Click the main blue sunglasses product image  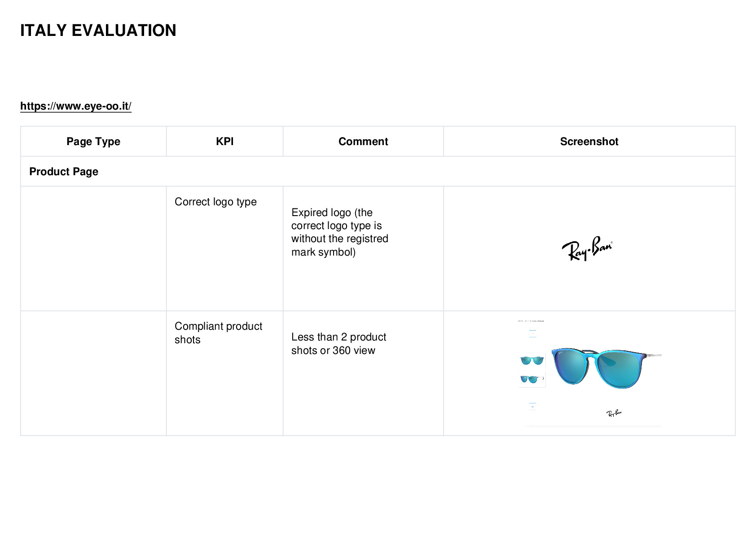606,367
